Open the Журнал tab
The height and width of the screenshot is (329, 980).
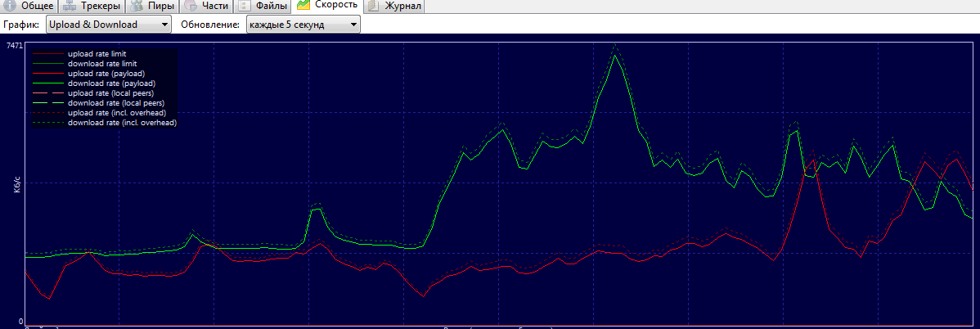tap(394, 7)
